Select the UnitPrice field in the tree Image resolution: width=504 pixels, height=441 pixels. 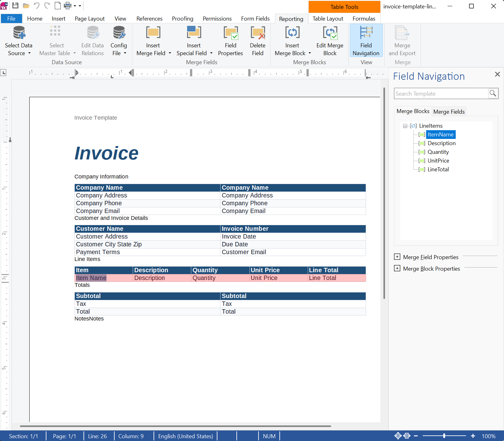(x=438, y=161)
